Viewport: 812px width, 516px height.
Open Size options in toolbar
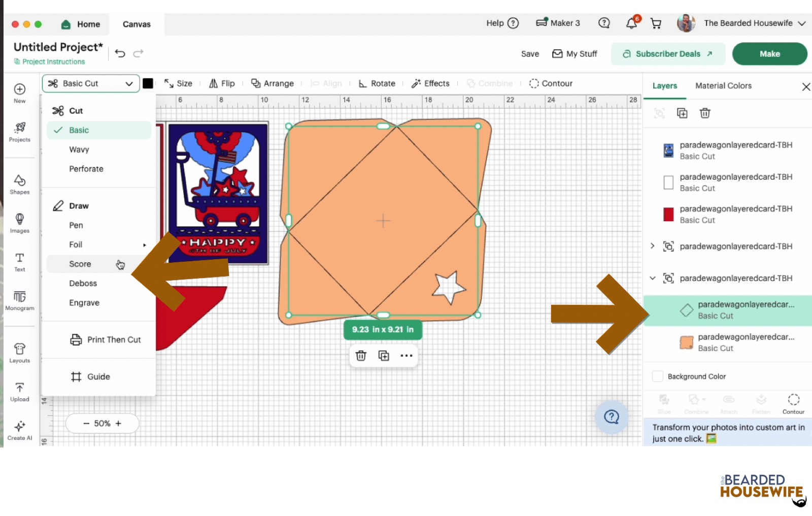178,83
